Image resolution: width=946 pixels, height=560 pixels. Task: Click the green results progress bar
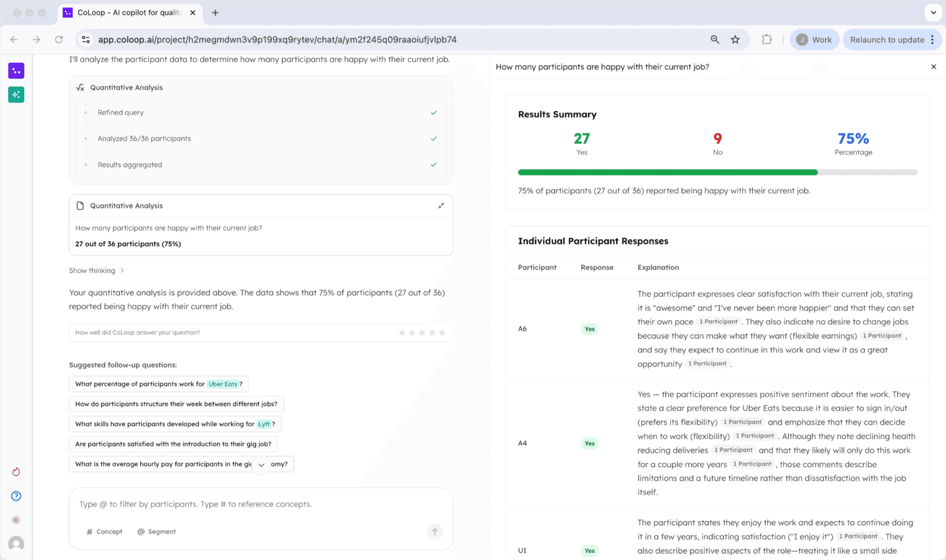[x=668, y=172]
